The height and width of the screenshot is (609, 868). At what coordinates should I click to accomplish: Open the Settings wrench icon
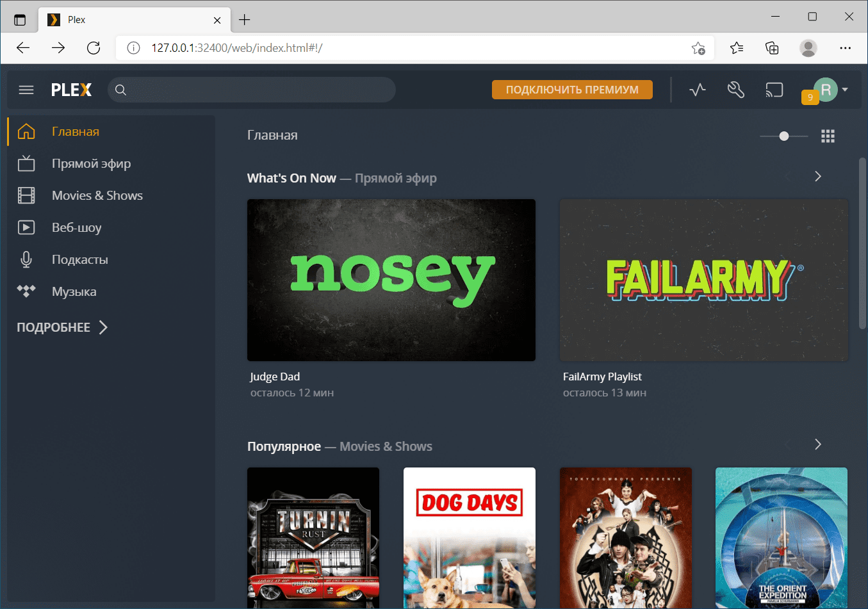pos(736,90)
